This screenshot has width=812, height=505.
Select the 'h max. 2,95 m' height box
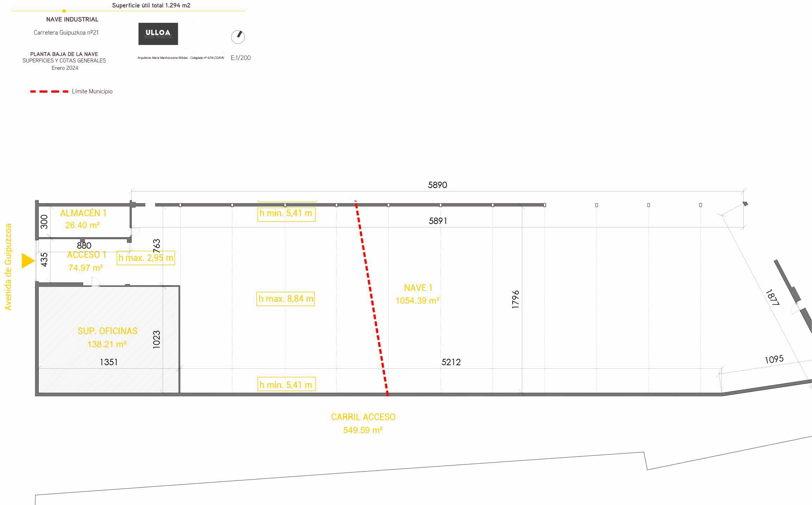(x=146, y=258)
